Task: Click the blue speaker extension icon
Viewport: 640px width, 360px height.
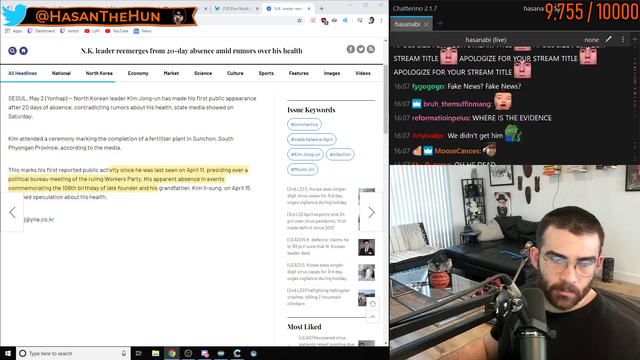Action: pos(345,20)
